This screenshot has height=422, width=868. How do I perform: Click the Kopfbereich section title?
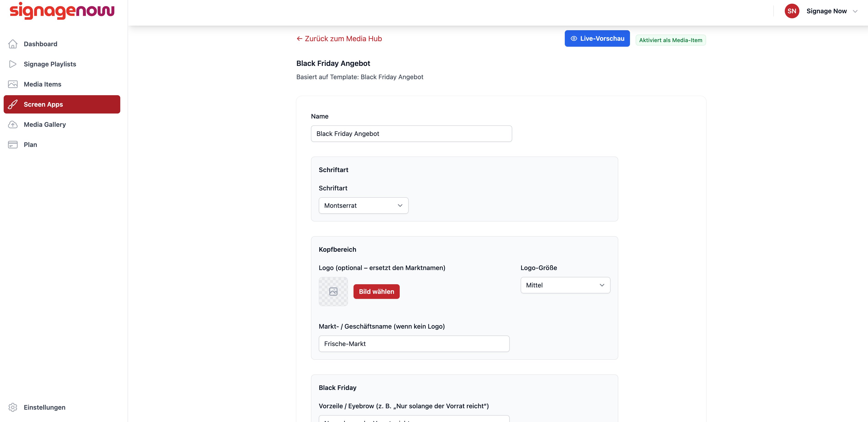pyautogui.click(x=337, y=249)
